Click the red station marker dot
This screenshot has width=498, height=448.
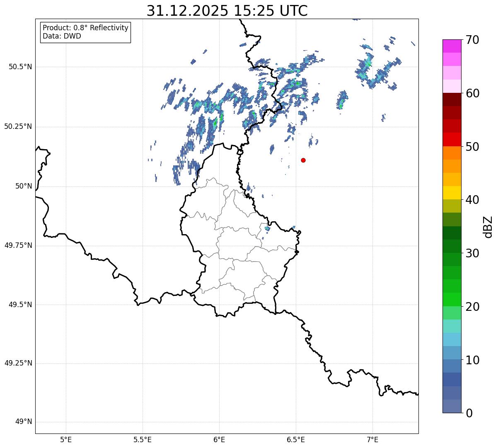pyautogui.click(x=303, y=160)
